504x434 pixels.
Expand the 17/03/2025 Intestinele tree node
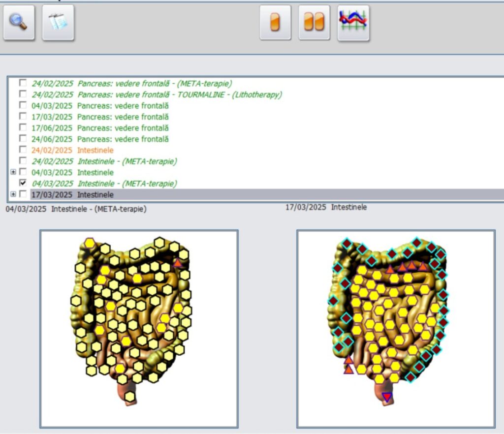13,194
